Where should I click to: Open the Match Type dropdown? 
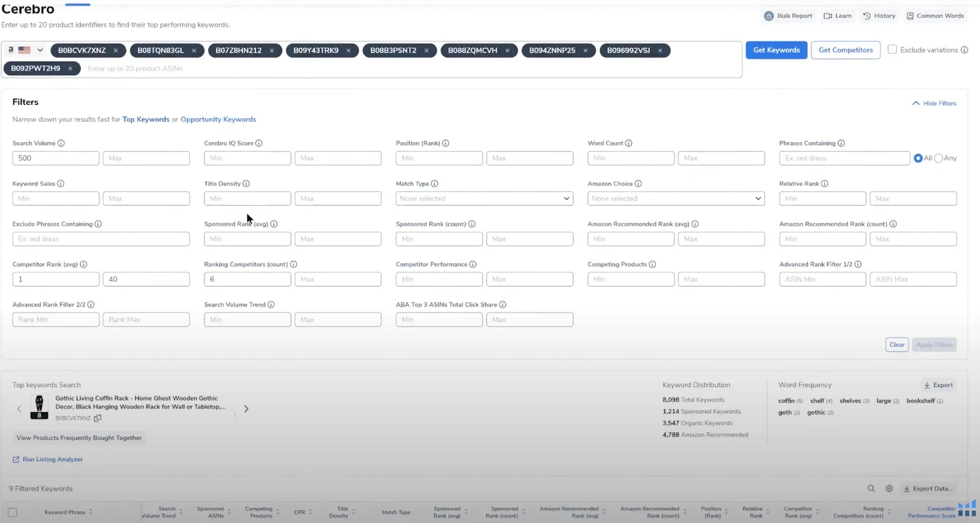click(x=484, y=198)
